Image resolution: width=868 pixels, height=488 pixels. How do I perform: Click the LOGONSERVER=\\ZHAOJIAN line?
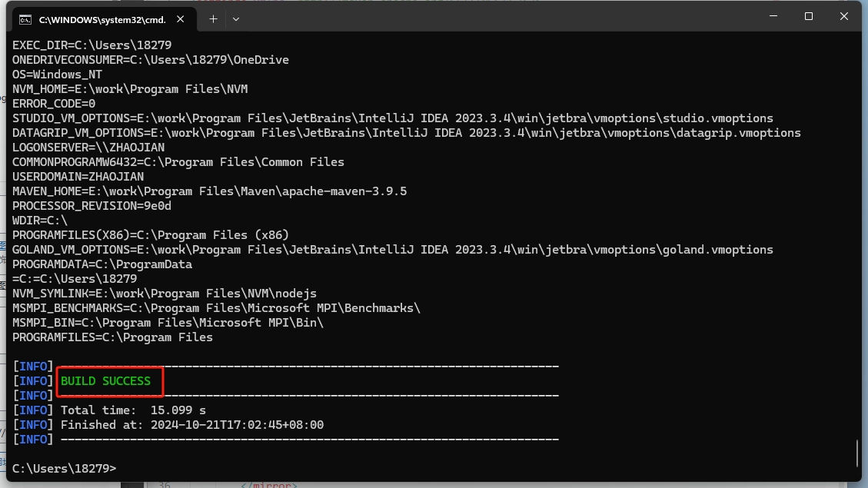88,148
